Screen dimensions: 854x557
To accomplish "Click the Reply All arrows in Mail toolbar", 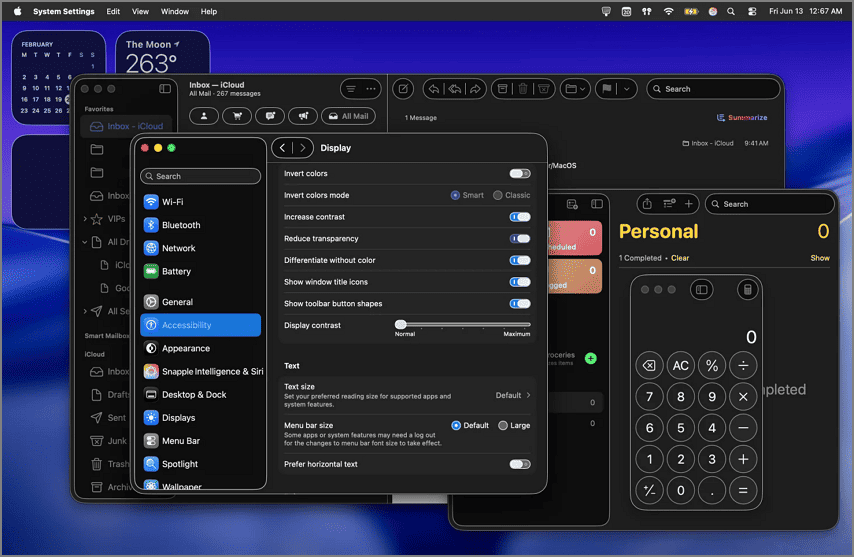I will [455, 89].
